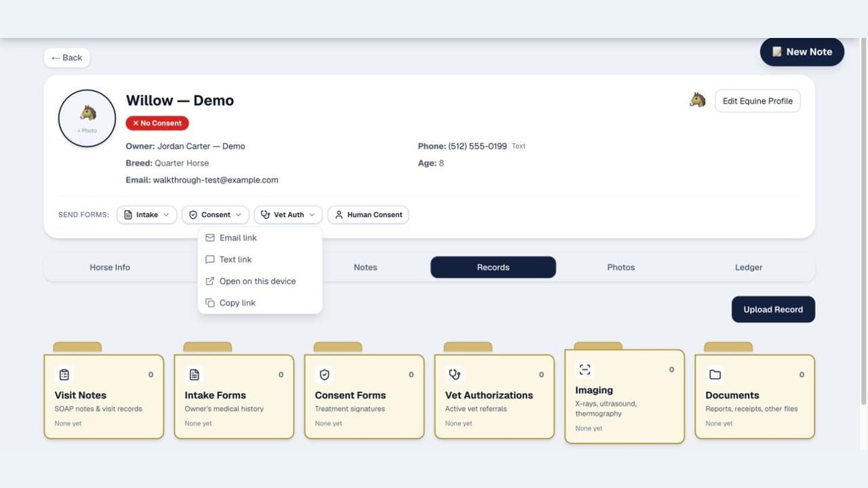Click the shield icon in Consent button
868x488 pixels.
[193, 215]
